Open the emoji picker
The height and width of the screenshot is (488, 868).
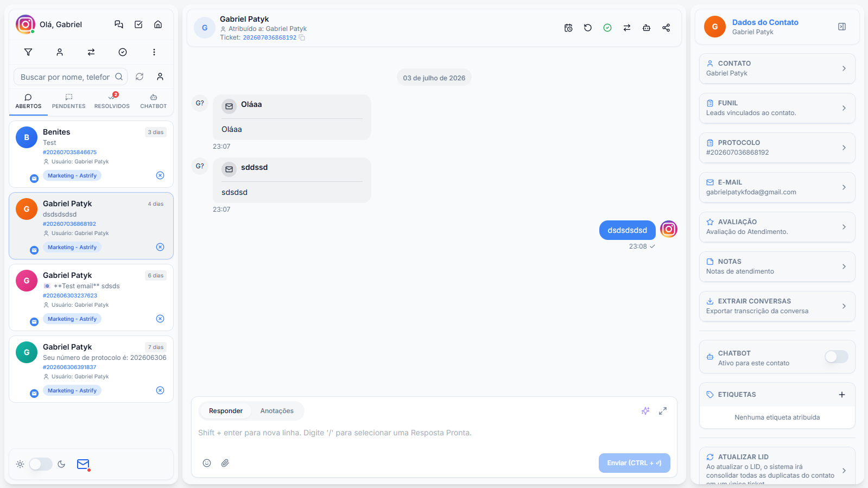point(207,463)
